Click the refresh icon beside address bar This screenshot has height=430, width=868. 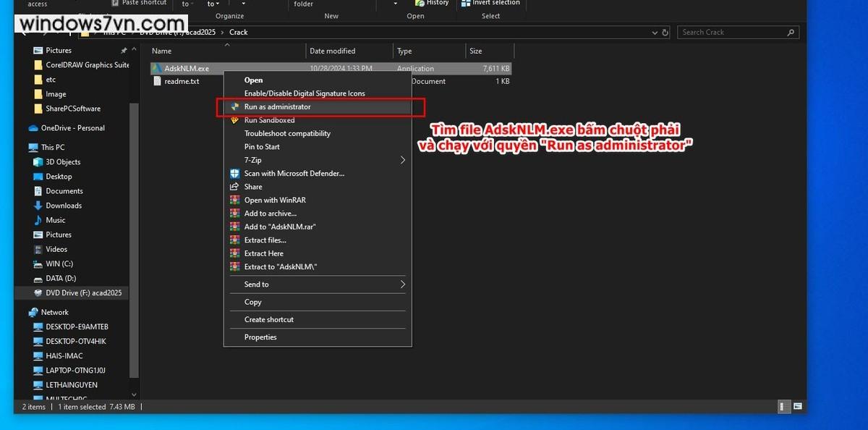665,33
